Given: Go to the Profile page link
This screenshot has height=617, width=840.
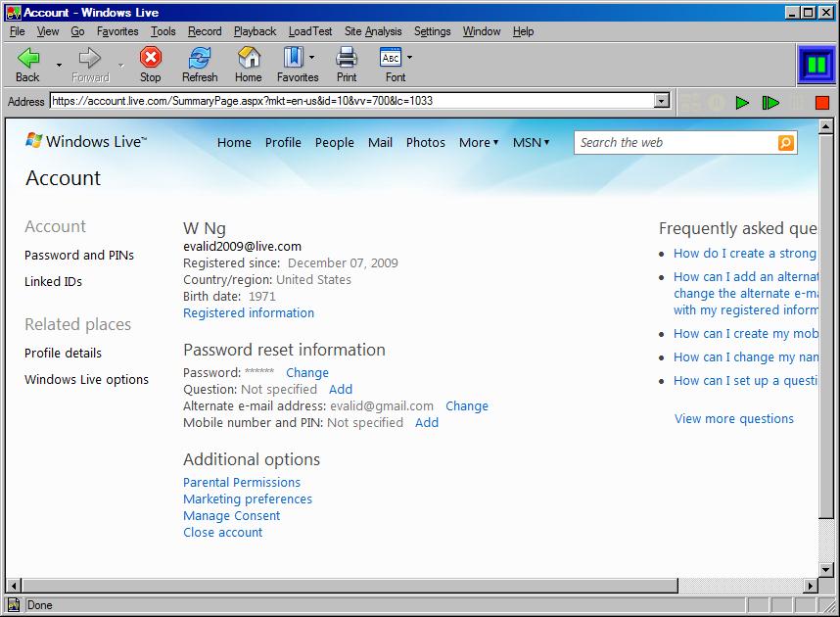Looking at the screenshot, I should click(283, 143).
